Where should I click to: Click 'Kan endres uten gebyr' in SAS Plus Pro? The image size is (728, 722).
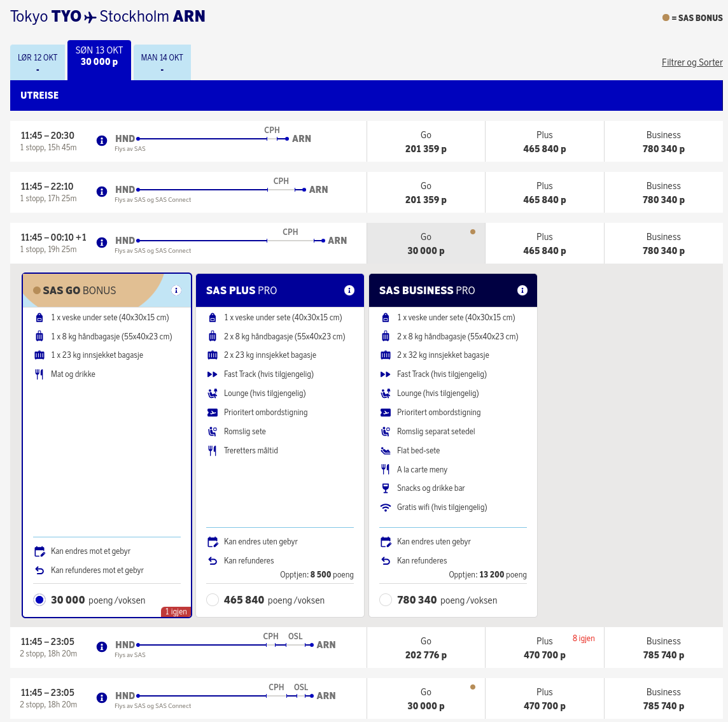tap(260, 542)
